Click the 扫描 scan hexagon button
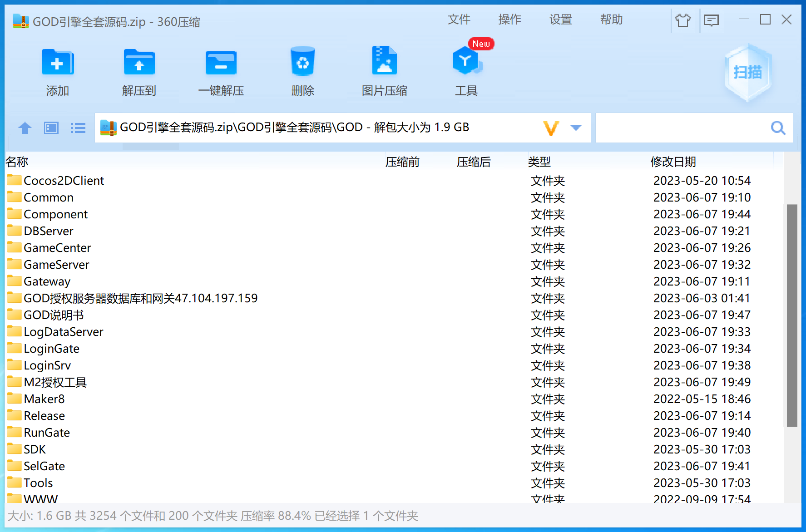 coord(747,73)
